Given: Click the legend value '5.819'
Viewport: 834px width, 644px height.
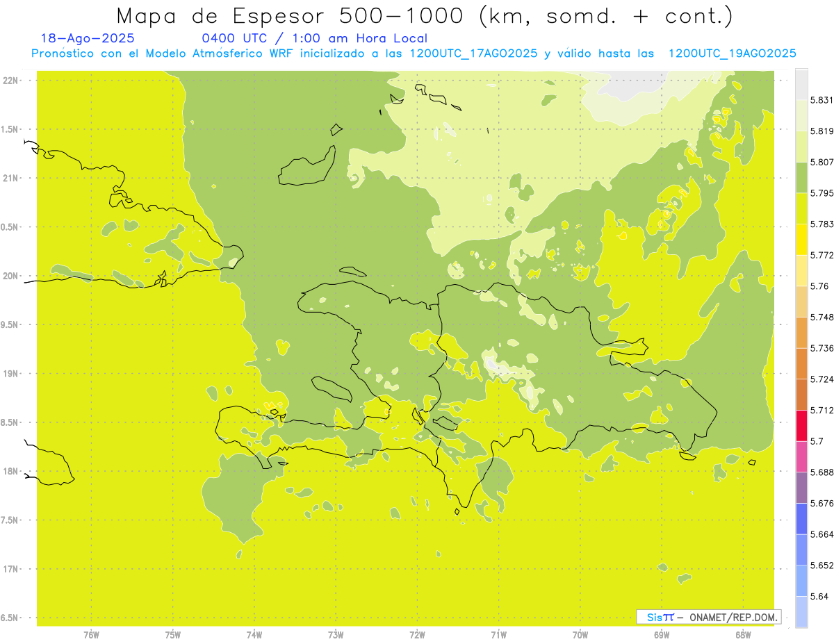Looking at the screenshot, I should (821, 131).
